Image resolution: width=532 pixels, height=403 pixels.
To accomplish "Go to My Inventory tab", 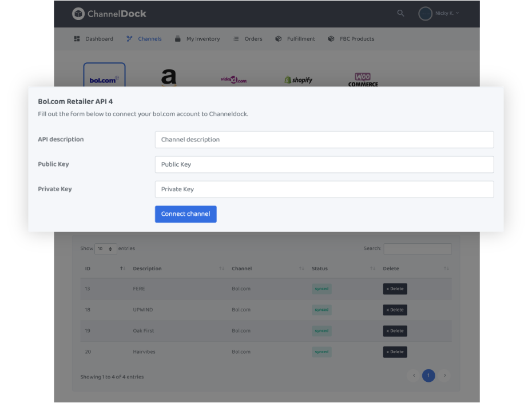I will pyautogui.click(x=197, y=39).
